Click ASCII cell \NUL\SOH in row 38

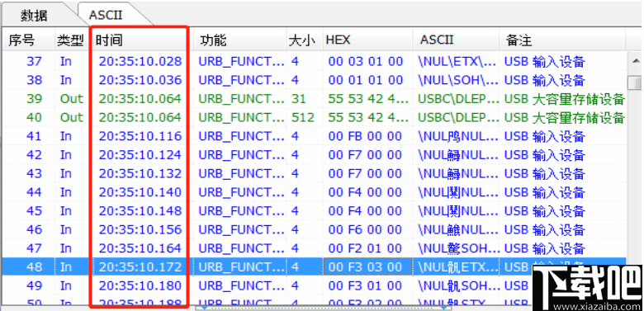pos(459,80)
